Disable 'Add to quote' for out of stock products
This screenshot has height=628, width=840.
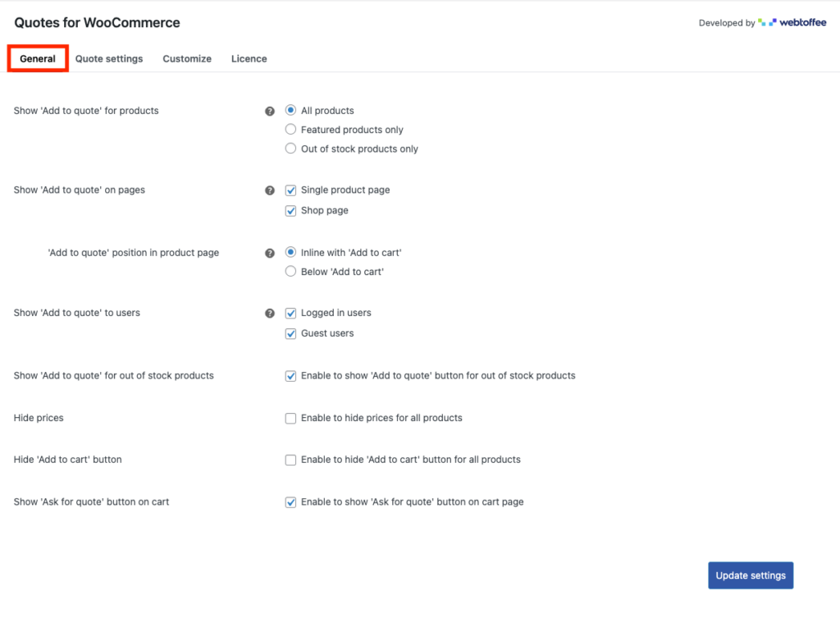pos(290,376)
